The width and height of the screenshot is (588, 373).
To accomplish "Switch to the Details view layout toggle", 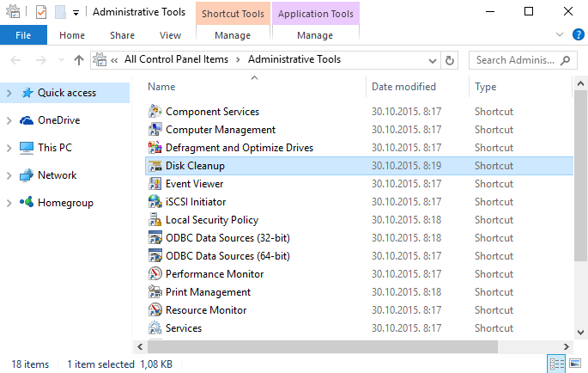I will click(557, 364).
